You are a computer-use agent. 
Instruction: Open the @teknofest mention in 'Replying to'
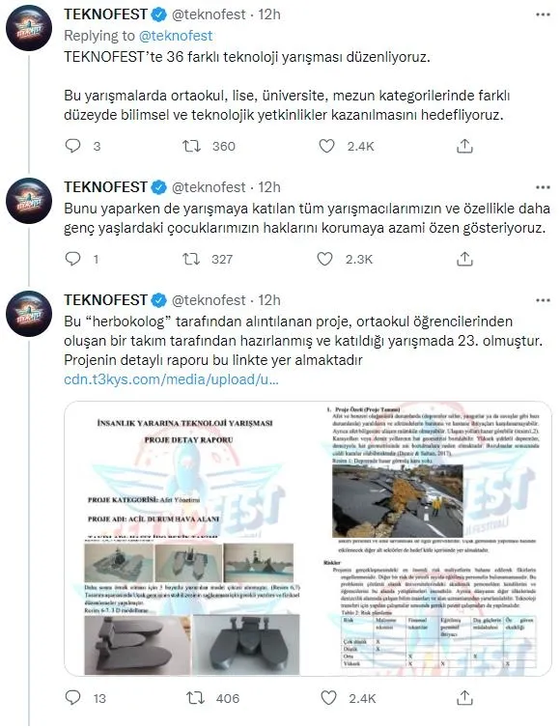tap(176, 36)
